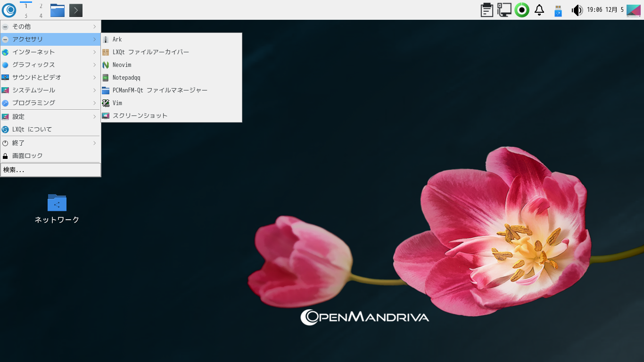This screenshot has width=644, height=362.
Task: Open the 設定 submenu
Action: pyautogui.click(x=50, y=117)
